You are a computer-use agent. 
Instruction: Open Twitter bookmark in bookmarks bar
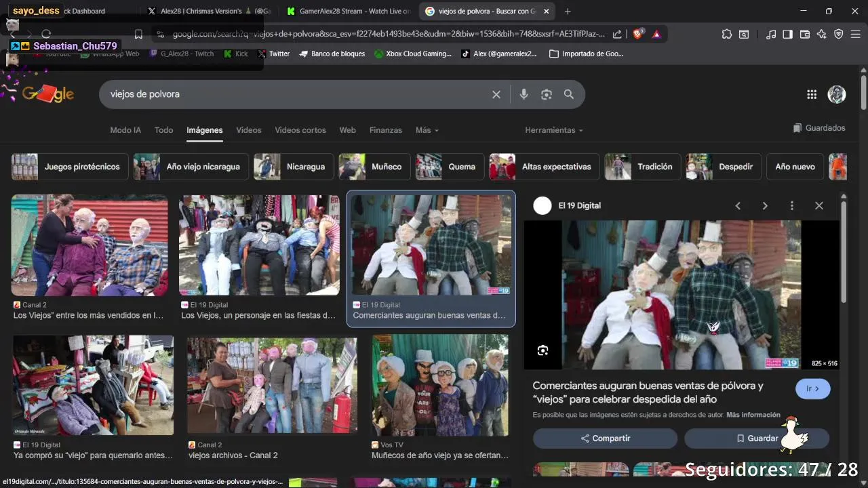(x=273, y=54)
